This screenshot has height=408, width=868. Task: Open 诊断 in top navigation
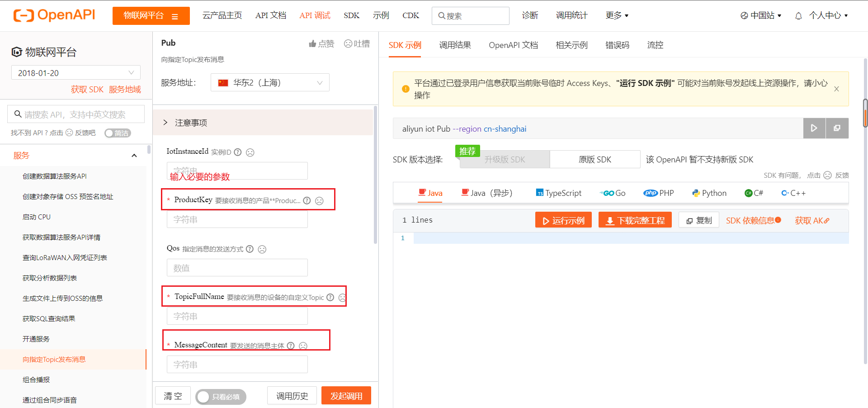pyautogui.click(x=530, y=15)
